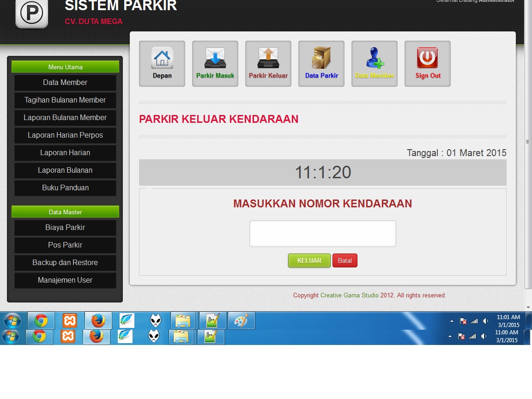Show hidden tray icons beside 11:01 AM clock
Image resolution: width=532 pixels, height=399 pixels.
pyautogui.click(x=452, y=321)
